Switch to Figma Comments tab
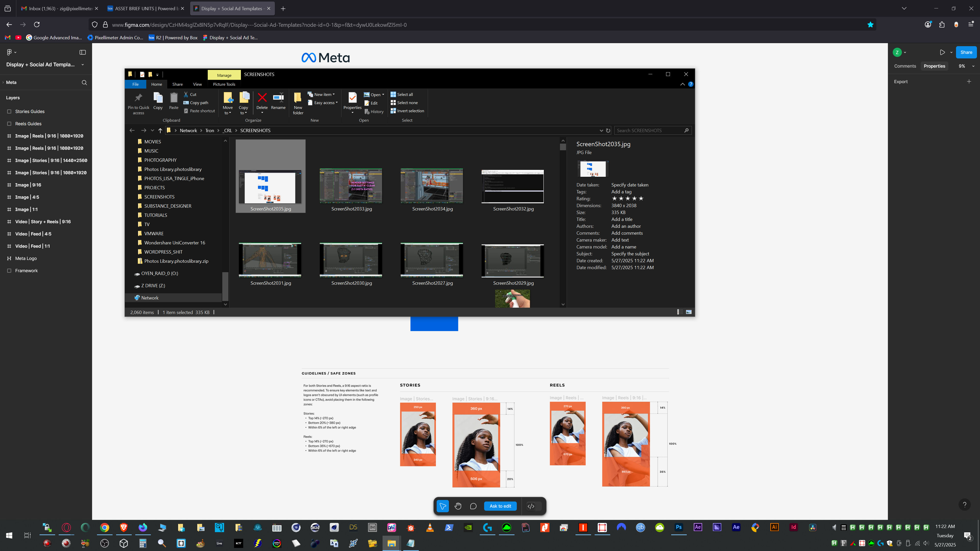The image size is (980, 551). tap(905, 66)
